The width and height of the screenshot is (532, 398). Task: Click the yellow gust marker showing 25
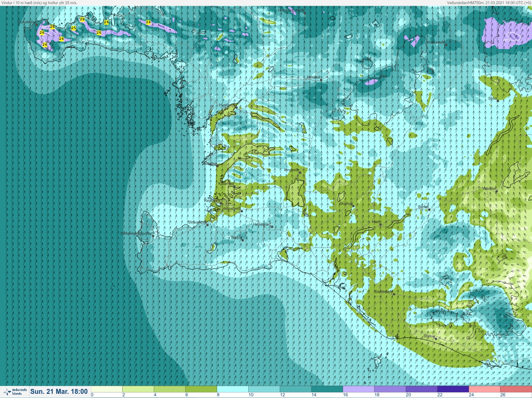tap(74, 28)
